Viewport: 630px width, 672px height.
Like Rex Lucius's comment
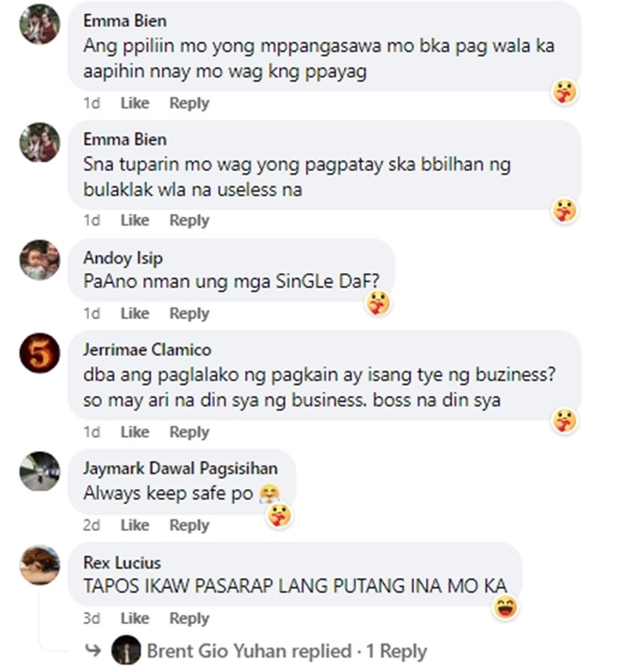[135, 618]
